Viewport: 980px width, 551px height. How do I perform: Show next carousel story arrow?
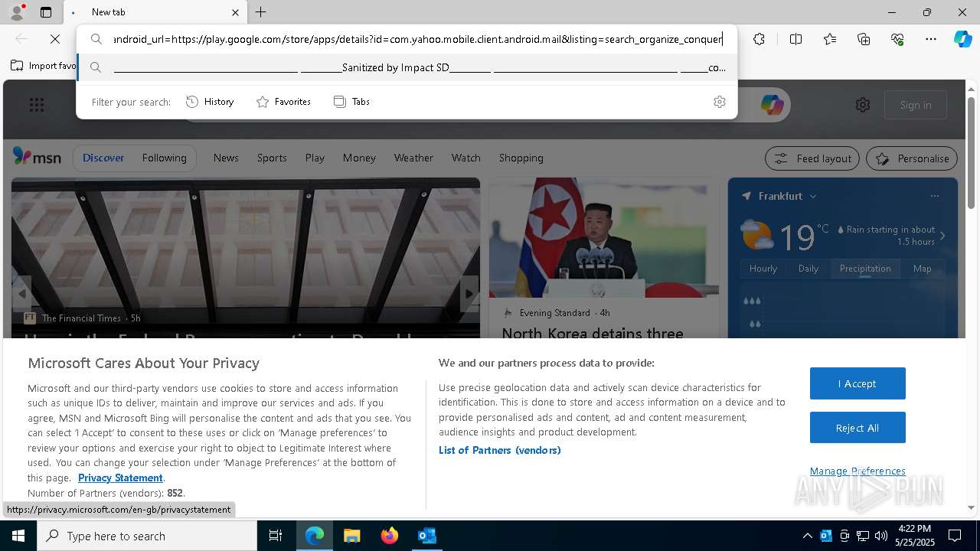(x=469, y=293)
